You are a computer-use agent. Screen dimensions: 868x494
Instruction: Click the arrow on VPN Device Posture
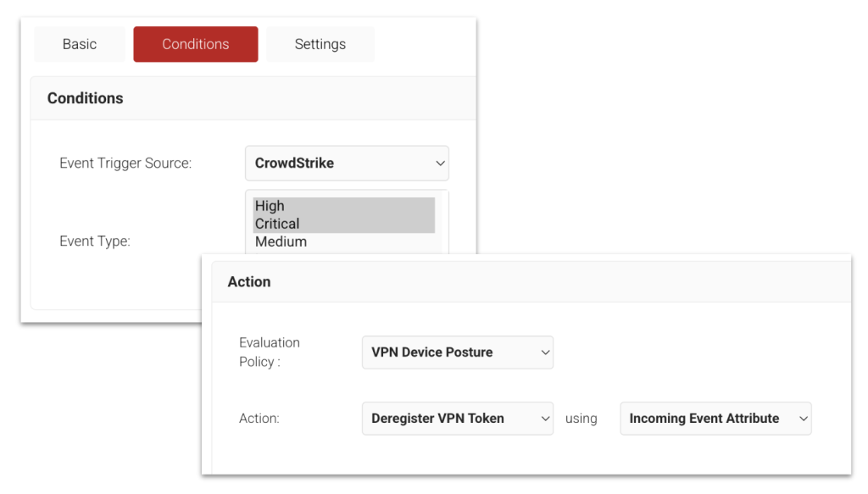545,352
